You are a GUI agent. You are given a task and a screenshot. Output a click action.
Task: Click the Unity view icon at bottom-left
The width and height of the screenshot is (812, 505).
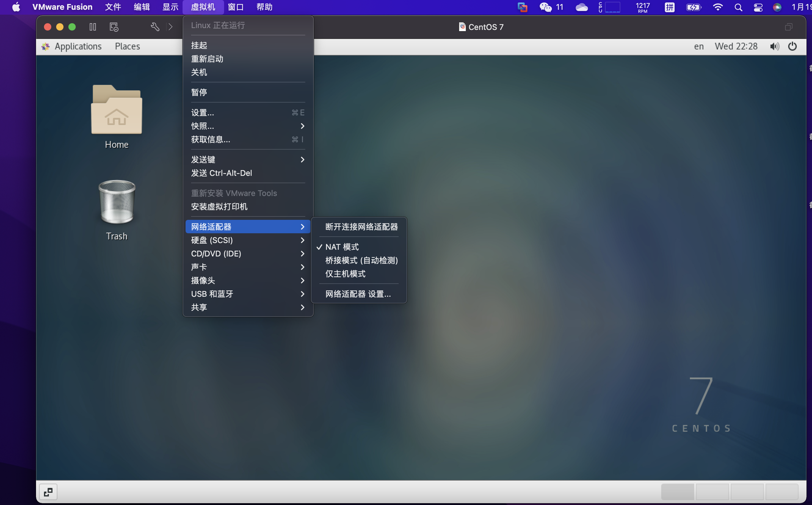coord(48,491)
